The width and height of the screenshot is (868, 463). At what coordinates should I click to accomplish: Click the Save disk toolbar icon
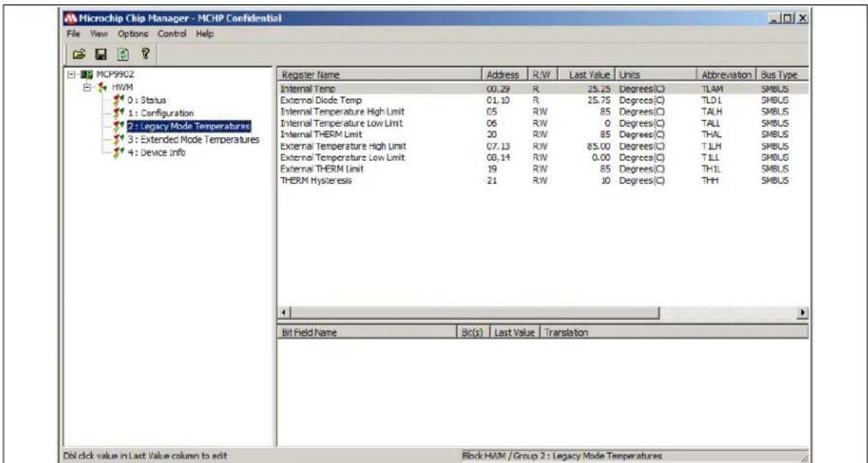[100, 55]
